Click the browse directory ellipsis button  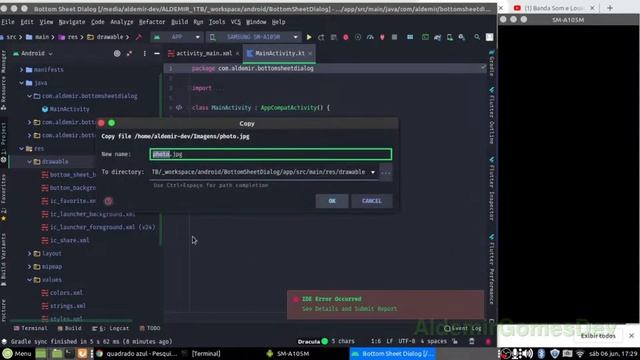386,172
